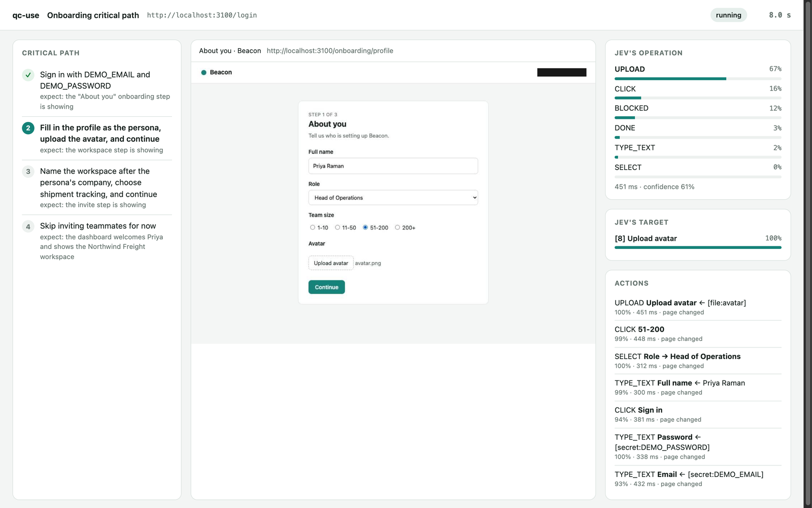
Task: Select the "SELECT Role → Head of Operations" action
Action: pos(698,361)
